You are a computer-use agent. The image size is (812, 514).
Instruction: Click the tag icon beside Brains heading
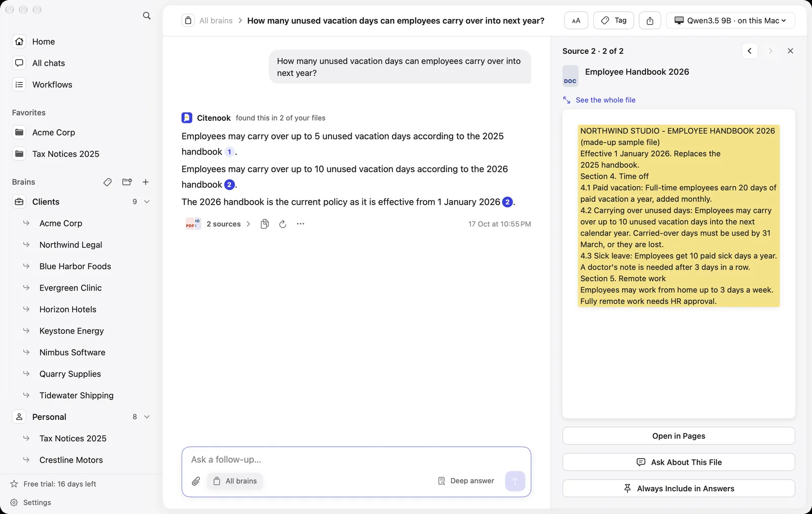click(108, 182)
